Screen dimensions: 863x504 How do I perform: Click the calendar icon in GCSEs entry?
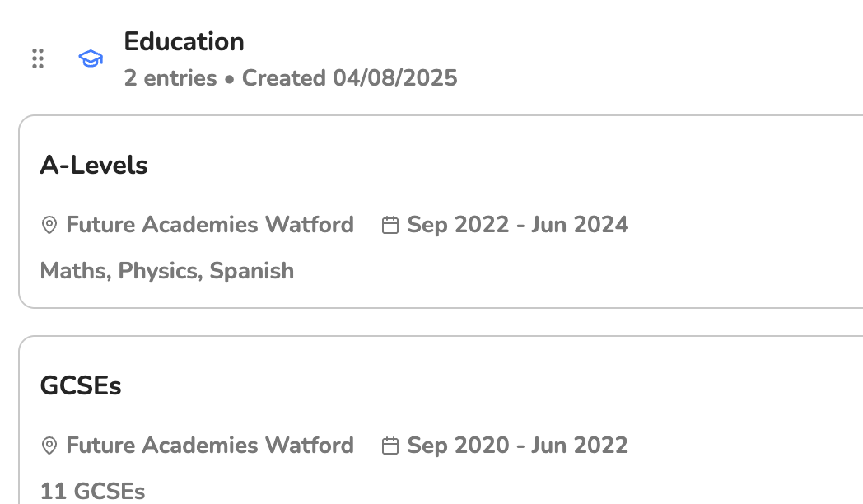tap(390, 446)
